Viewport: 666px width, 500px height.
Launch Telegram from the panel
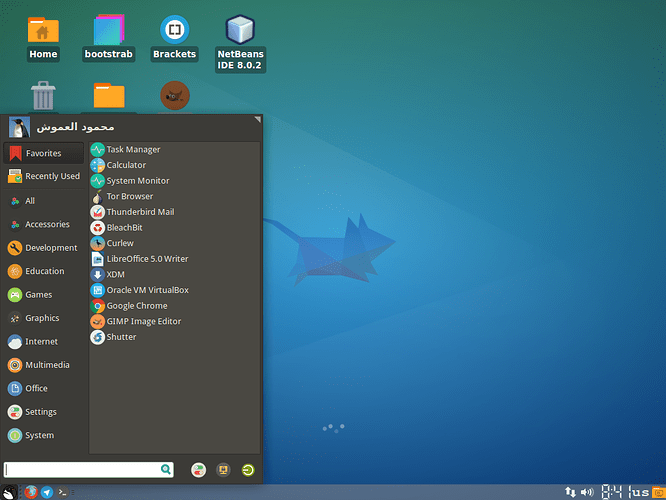(47, 492)
